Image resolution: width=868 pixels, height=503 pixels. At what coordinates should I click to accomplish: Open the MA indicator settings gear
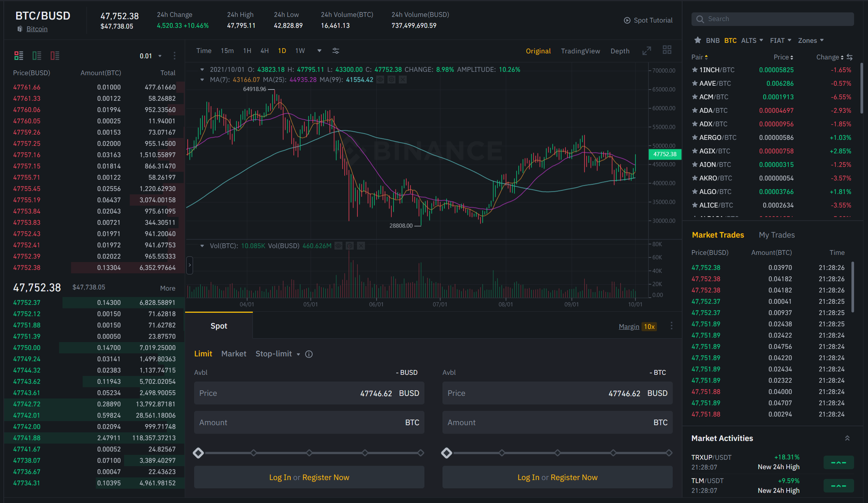(391, 80)
